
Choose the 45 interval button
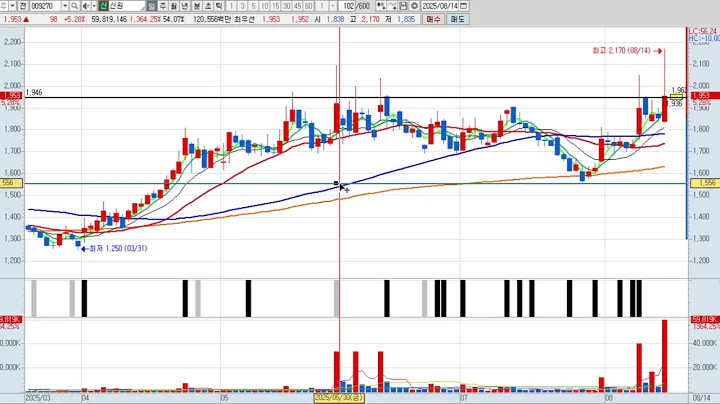(x=298, y=6)
